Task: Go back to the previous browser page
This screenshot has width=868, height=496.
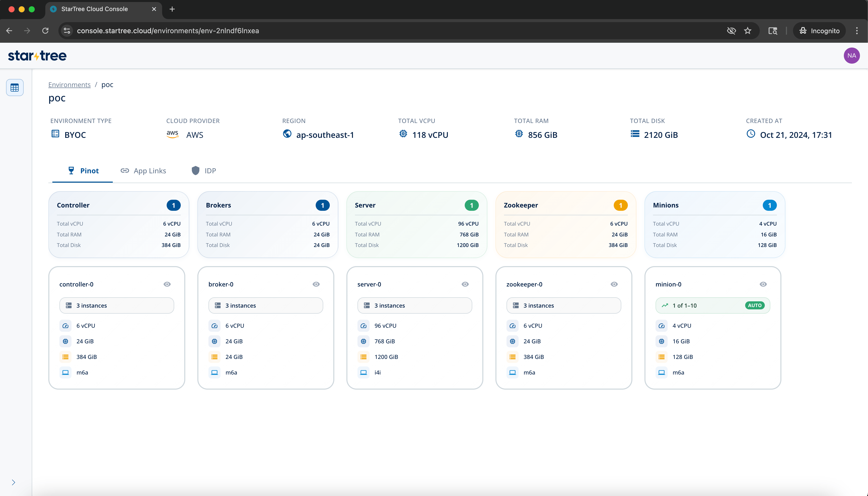Action: click(9, 31)
